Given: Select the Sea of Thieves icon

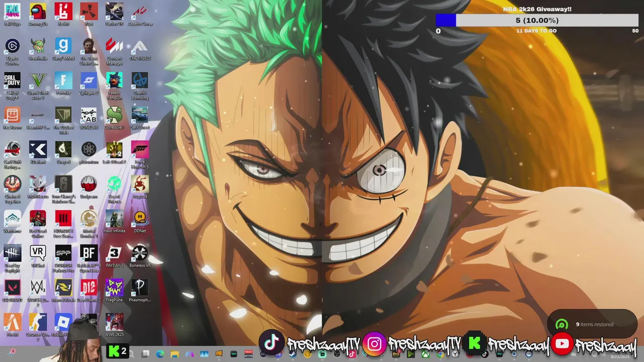Looking at the screenshot, I should [114, 190].
